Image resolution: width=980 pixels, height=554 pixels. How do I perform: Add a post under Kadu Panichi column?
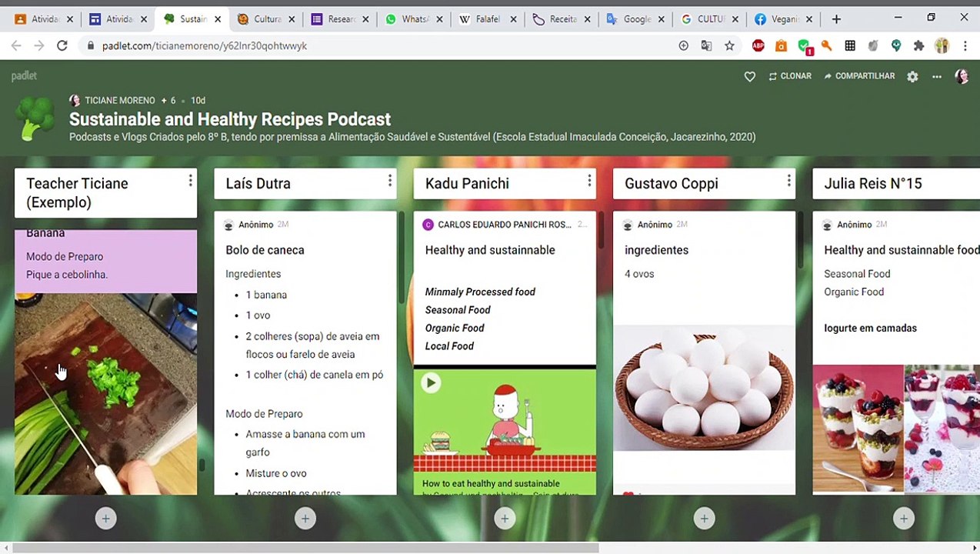[505, 519]
